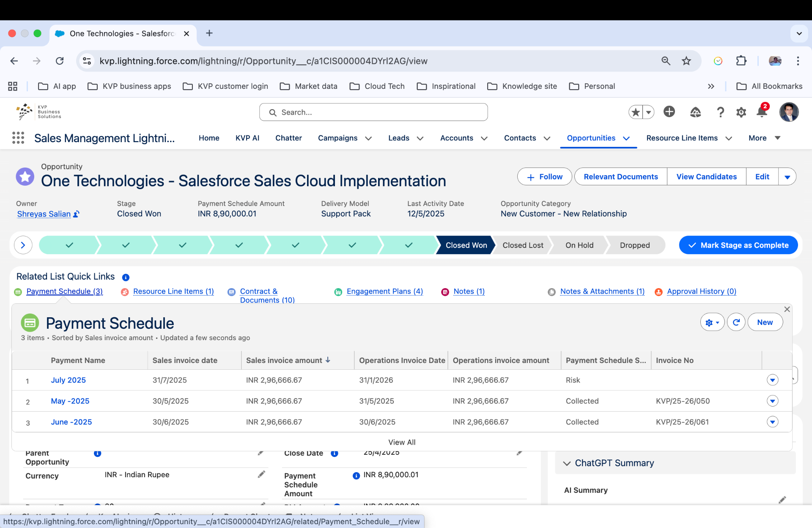The height and width of the screenshot is (528, 812).
Task: Open the July 2025 payment record
Action: pyautogui.click(x=68, y=380)
